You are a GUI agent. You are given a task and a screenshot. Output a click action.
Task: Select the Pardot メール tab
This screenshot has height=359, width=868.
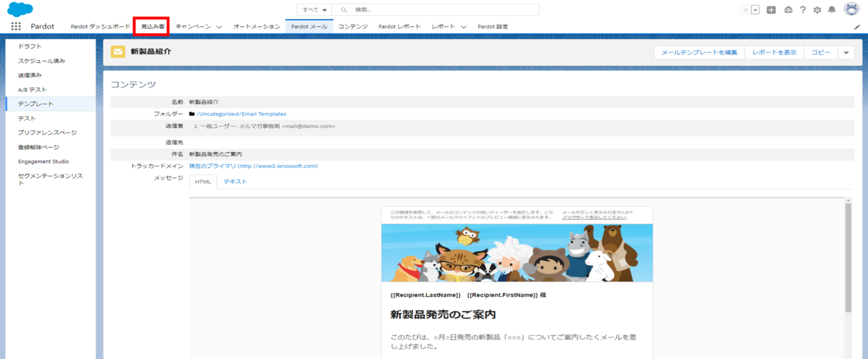[x=310, y=26]
